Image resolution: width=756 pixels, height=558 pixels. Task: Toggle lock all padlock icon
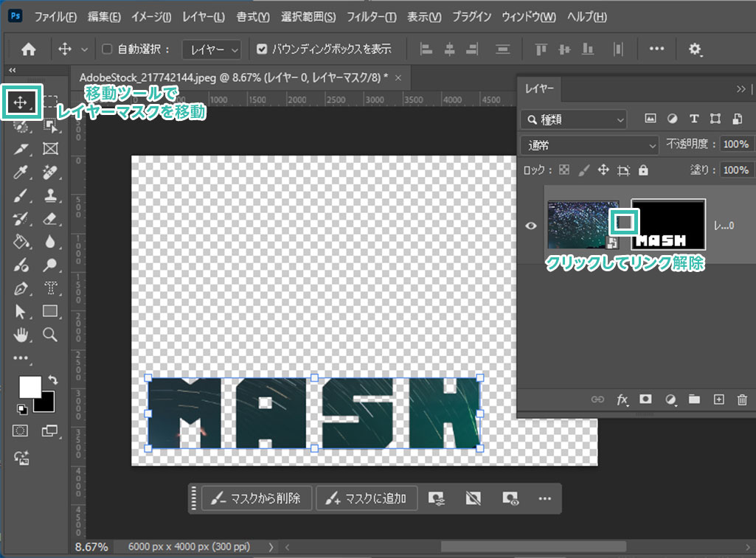point(643,170)
